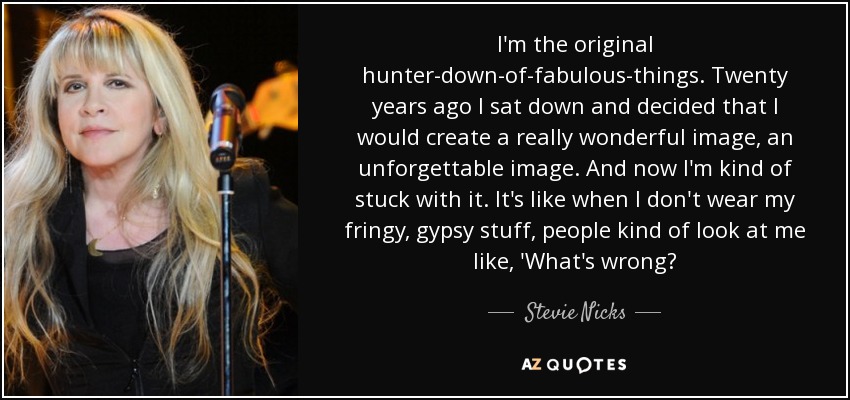Click the decorative dash right of the author name

(x=648, y=313)
